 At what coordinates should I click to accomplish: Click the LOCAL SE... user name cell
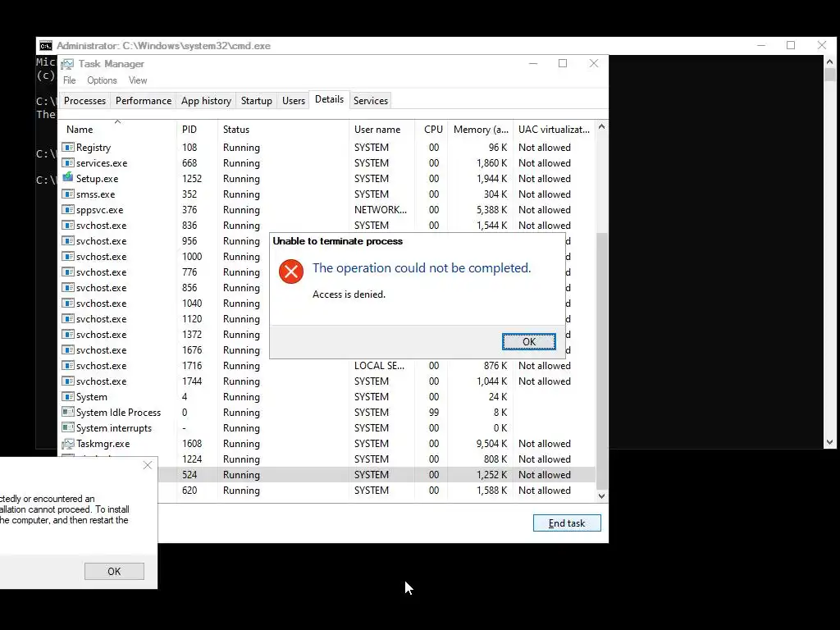379,365
